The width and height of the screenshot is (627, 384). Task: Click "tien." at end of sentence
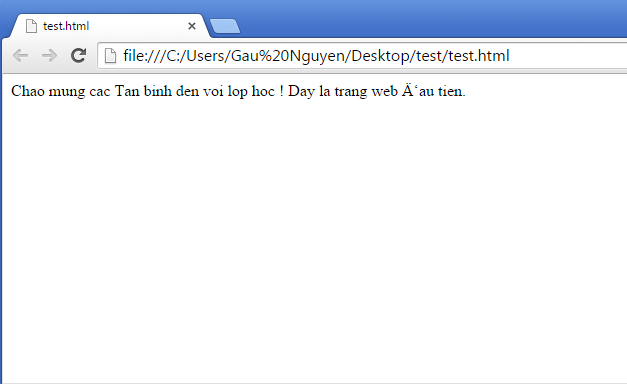tap(452, 91)
